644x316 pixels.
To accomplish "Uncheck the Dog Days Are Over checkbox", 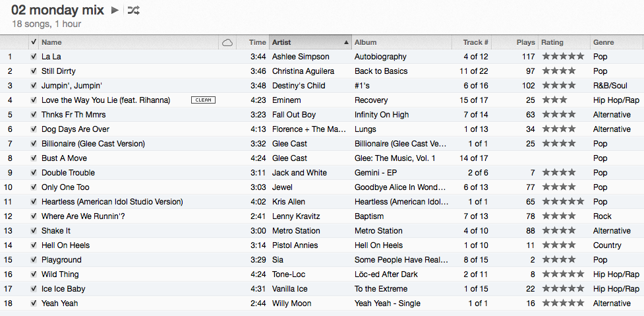I will (x=34, y=129).
